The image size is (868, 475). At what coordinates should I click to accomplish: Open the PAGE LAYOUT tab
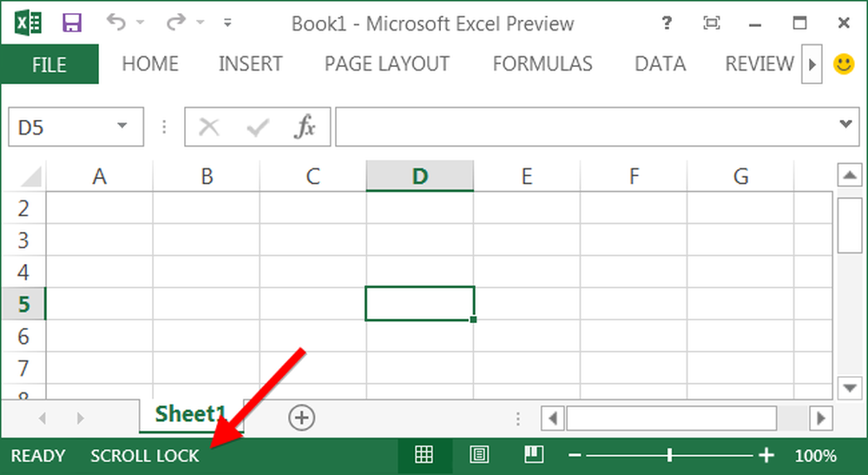(387, 63)
